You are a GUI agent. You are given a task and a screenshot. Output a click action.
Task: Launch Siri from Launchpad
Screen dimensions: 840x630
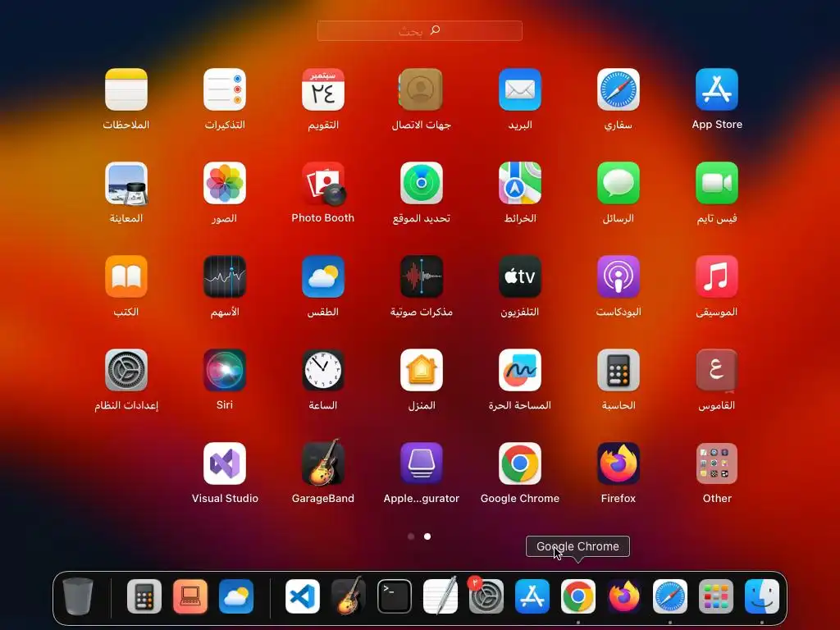point(225,370)
